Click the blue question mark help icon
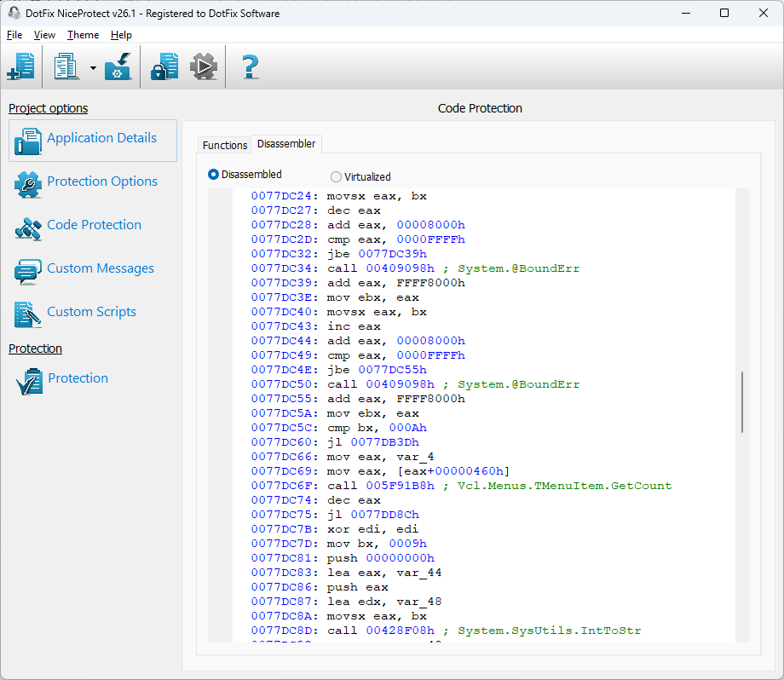The height and width of the screenshot is (680, 784). 250,66
